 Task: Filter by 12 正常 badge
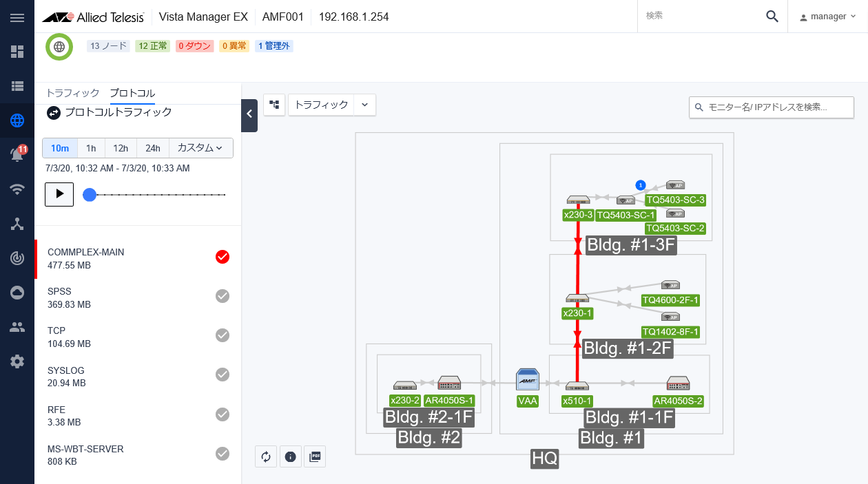(152, 46)
